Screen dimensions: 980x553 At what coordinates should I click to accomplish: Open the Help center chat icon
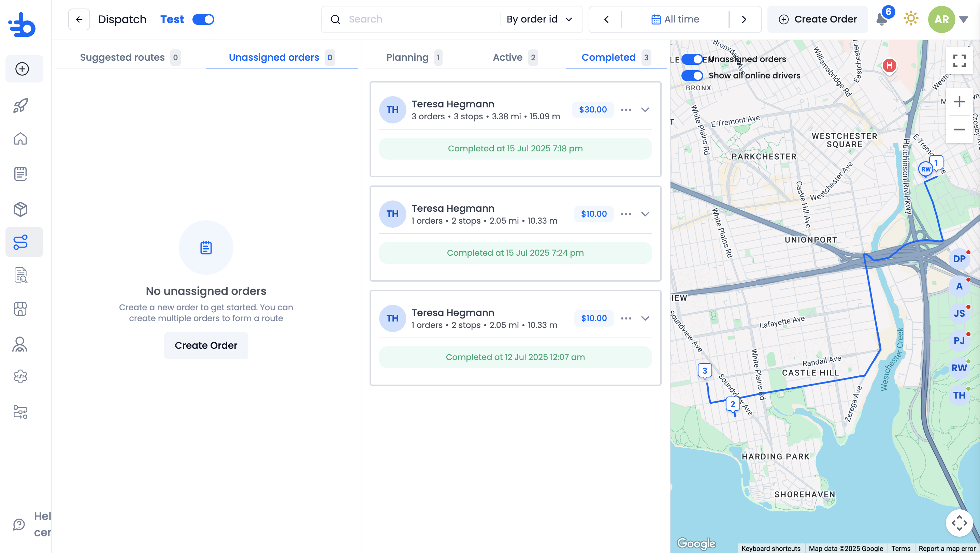click(x=19, y=524)
